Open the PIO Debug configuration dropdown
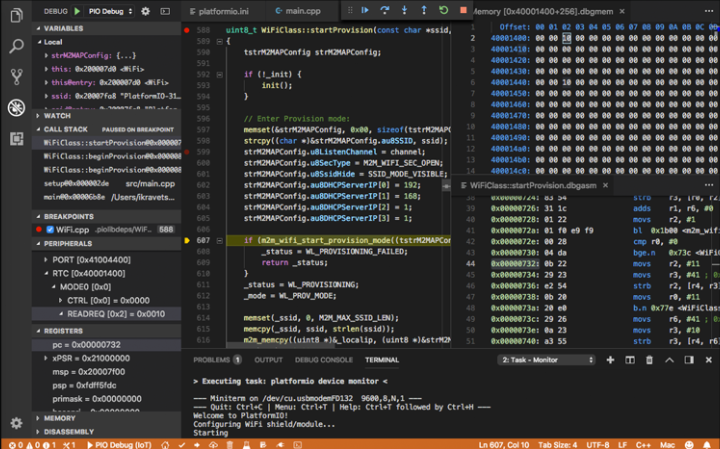This screenshot has width=720, height=449. point(108,11)
